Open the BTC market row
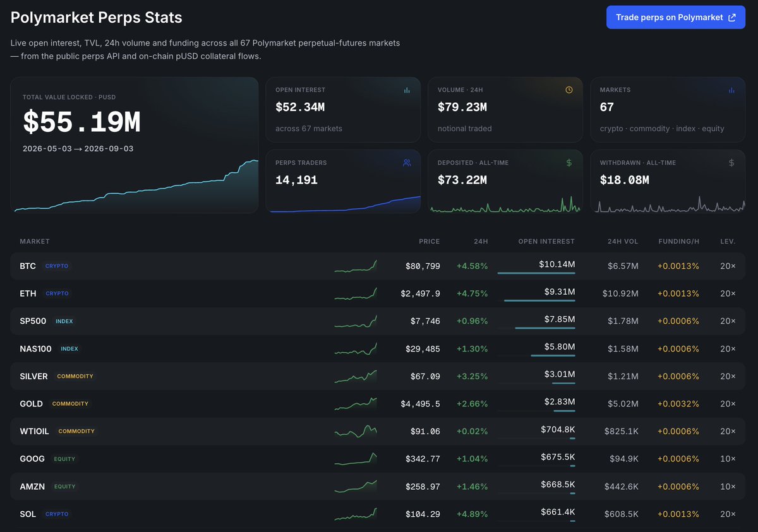Viewport: 758px width, 532px height. point(378,266)
